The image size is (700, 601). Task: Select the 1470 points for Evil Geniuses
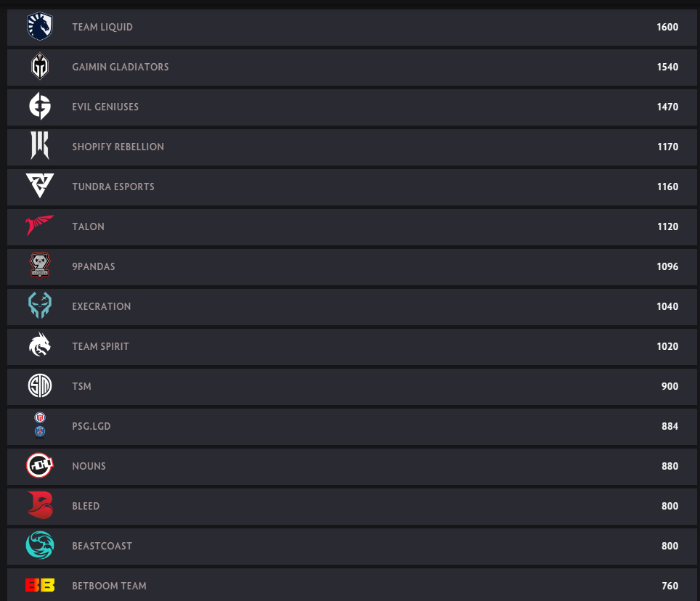point(667,107)
